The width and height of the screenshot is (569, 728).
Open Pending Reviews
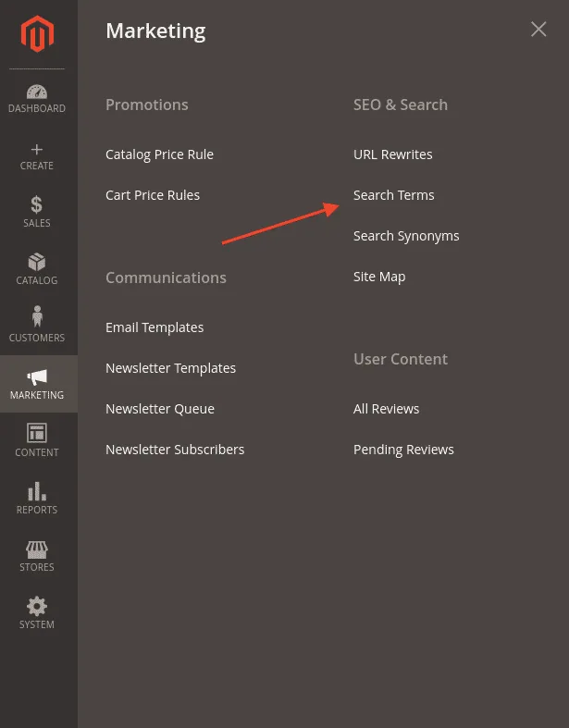coord(403,450)
